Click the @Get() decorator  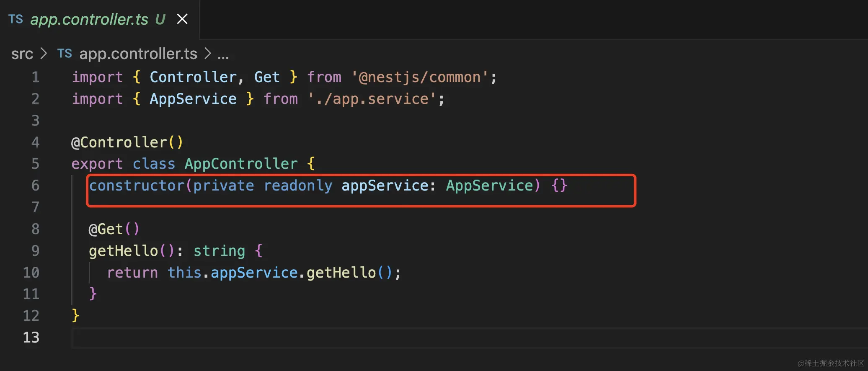click(114, 229)
